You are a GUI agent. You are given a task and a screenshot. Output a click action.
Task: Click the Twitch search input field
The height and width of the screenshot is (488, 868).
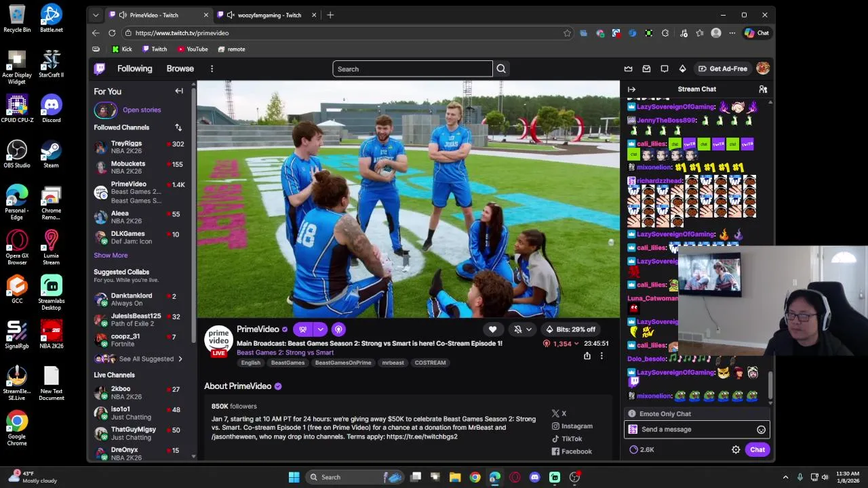click(412, 68)
